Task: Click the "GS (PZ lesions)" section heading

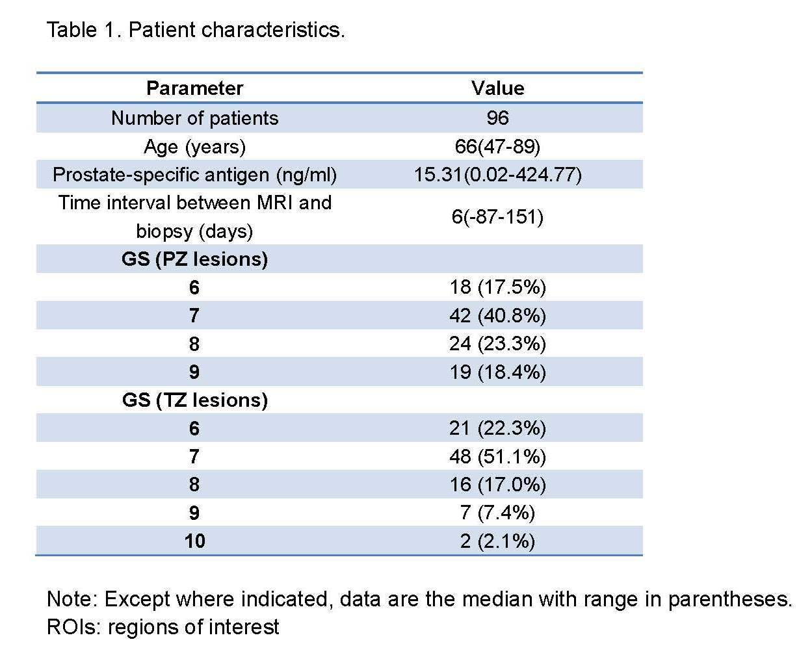Action: (x=194, y=259)
